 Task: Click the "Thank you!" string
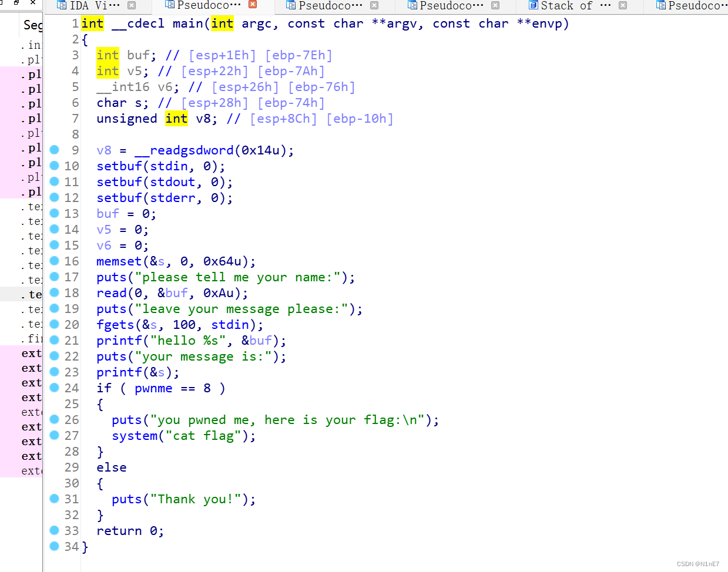click(196, 499)
